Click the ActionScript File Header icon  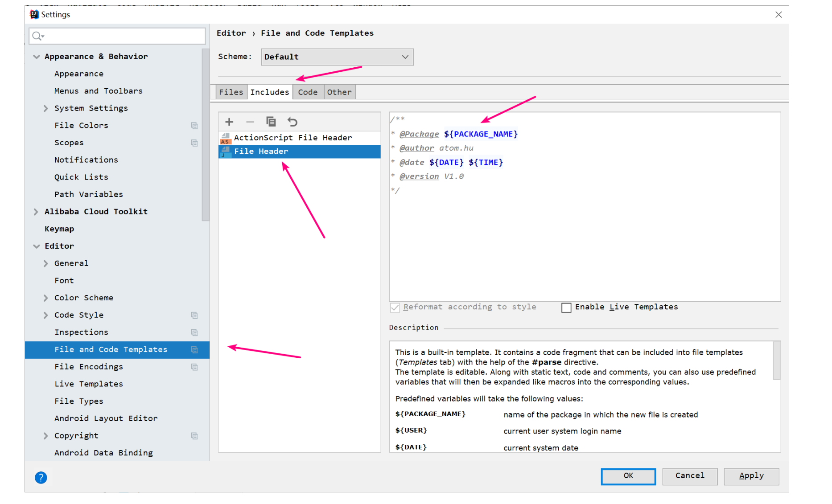point(225,138)
